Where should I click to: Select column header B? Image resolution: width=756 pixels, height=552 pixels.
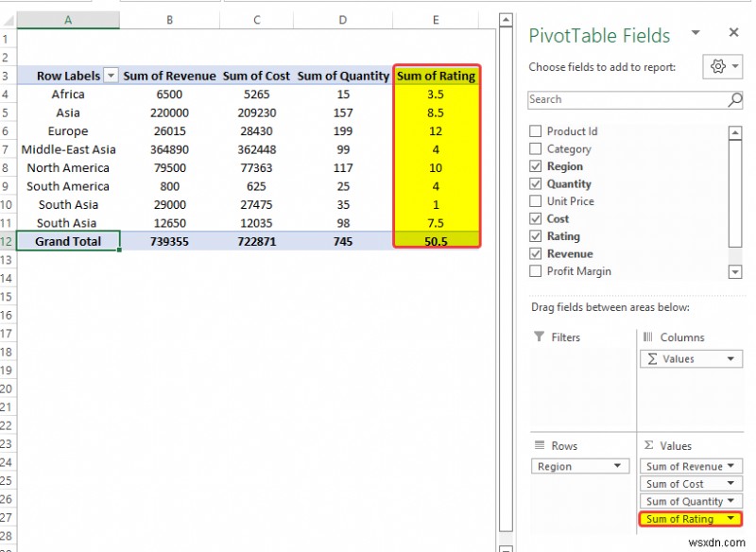(x=169, y=19)
